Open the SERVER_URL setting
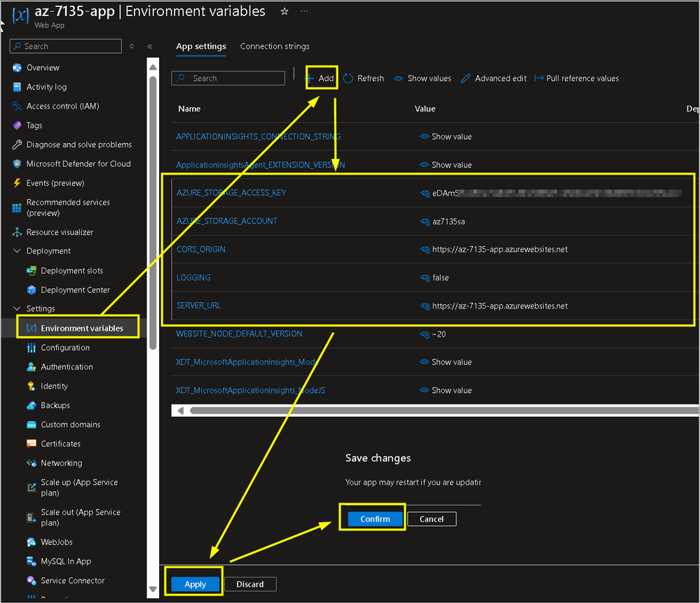Screen dimensions: 700x603 click(199, 306)
